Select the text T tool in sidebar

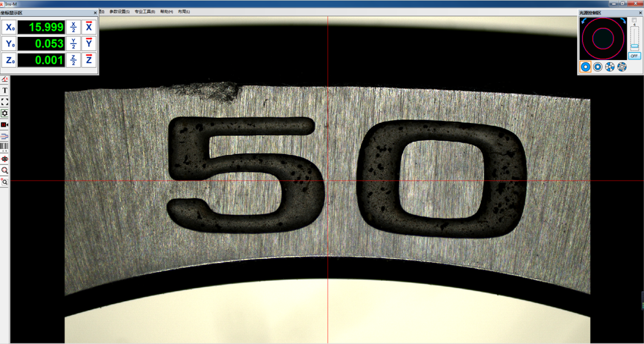coord(5,91)
